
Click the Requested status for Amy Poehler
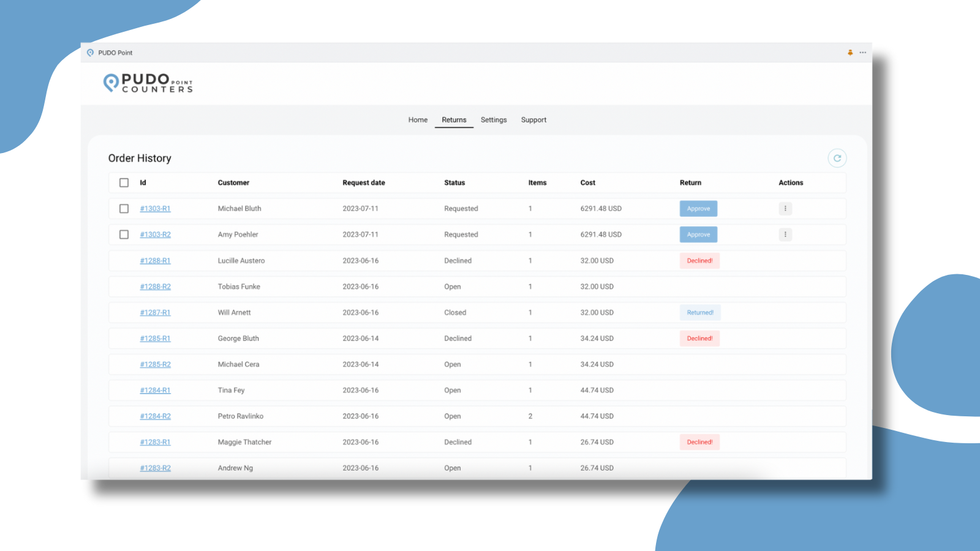pyautogui.click(x=461, y=234)
